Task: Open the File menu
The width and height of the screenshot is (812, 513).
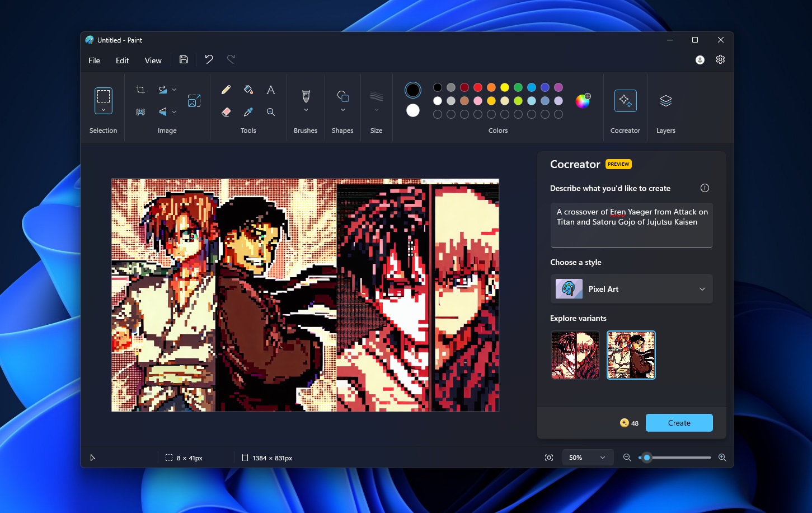Action: tap(94, 60)
